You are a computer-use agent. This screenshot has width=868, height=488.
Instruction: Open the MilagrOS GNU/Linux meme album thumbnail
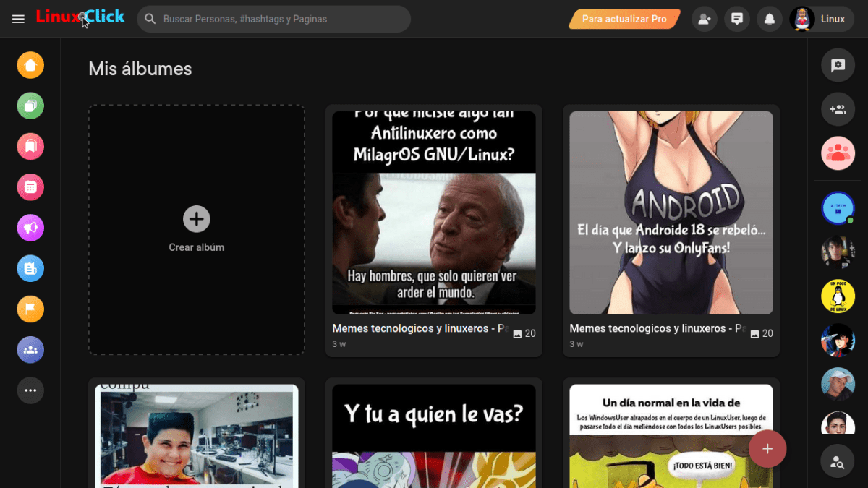click(433, 213)
